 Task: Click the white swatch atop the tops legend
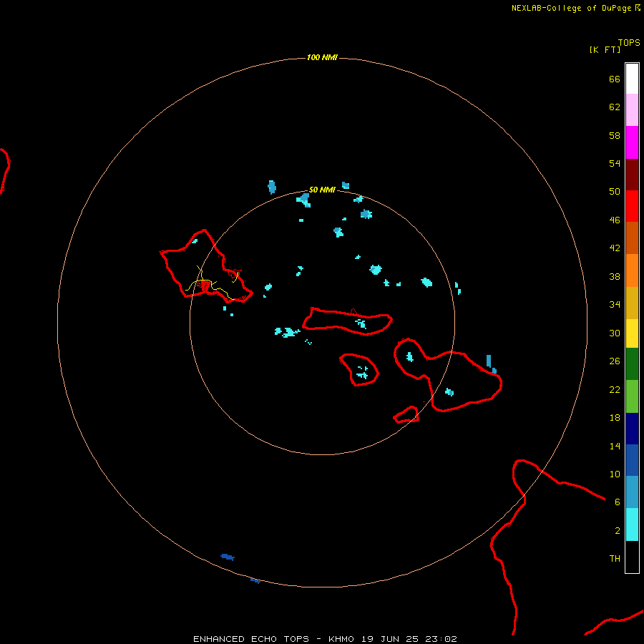tap(632, 79)
